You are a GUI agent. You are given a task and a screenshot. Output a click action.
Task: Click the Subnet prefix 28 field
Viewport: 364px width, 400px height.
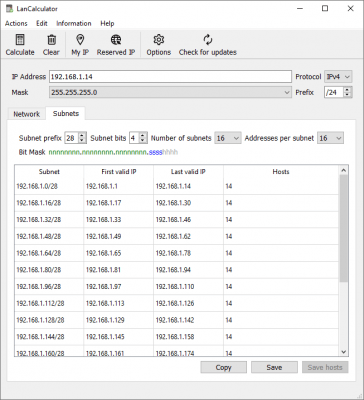pyautogui.click(x=71, y=138)
